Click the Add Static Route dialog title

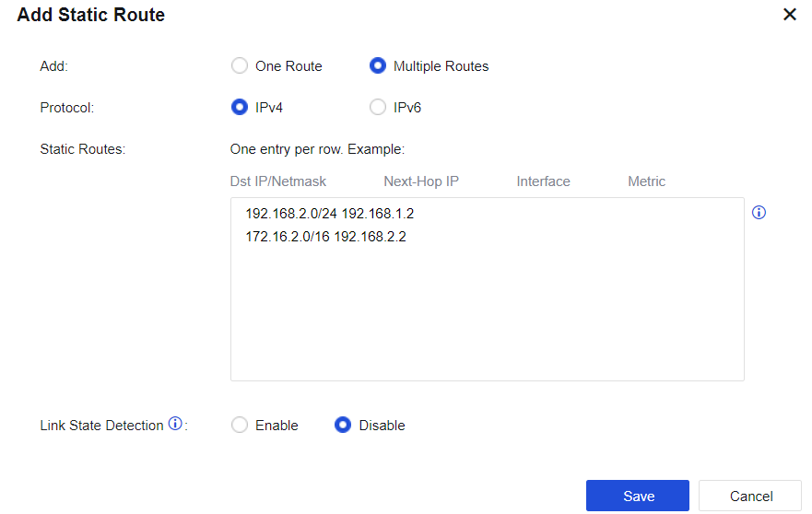click(x=91, y=16)
